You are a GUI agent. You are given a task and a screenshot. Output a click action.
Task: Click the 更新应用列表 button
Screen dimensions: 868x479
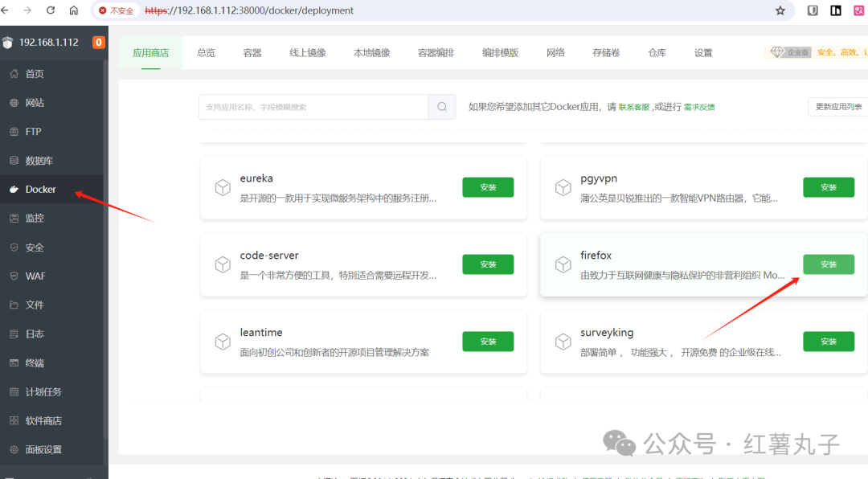837,107
